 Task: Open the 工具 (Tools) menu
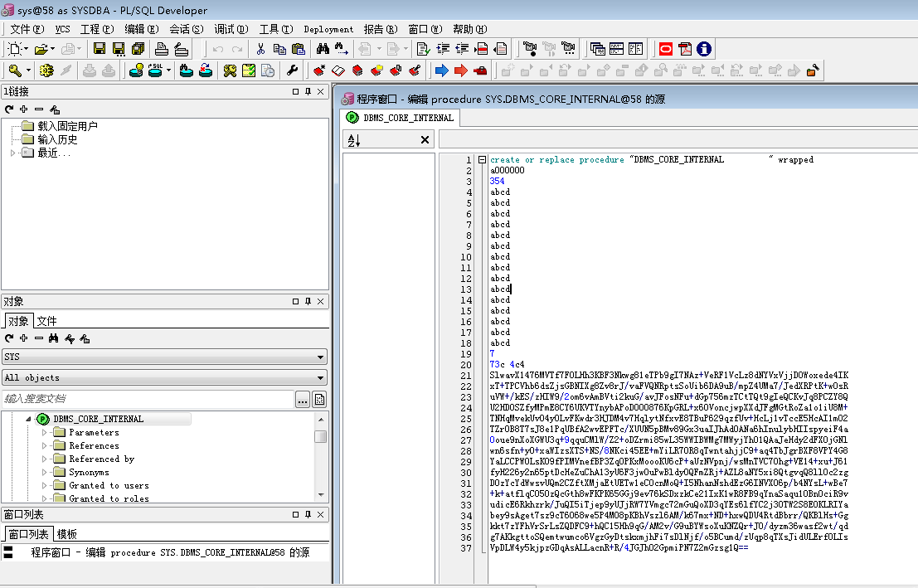[x=276, y=29]
